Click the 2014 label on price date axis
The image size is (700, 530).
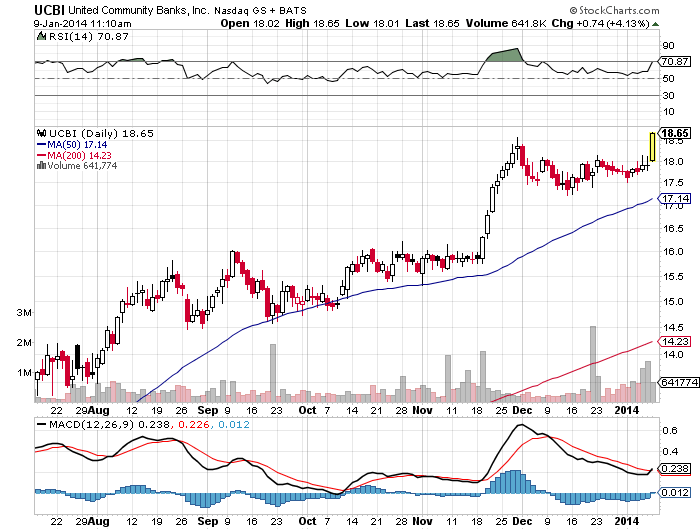coord(627,410)
